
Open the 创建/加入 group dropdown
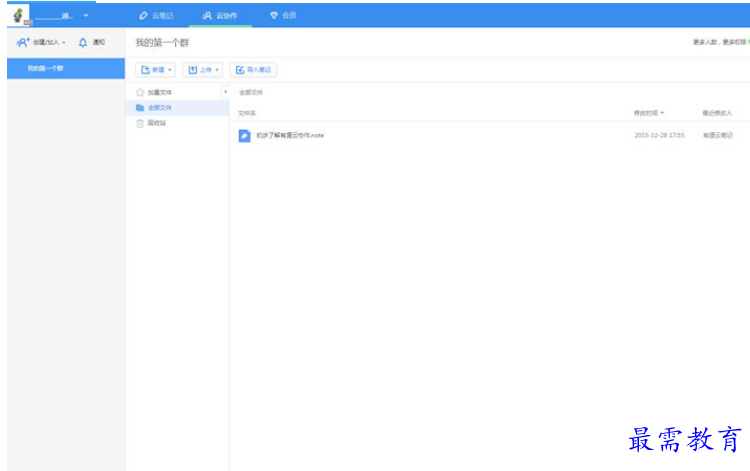[x=41, y=43]
